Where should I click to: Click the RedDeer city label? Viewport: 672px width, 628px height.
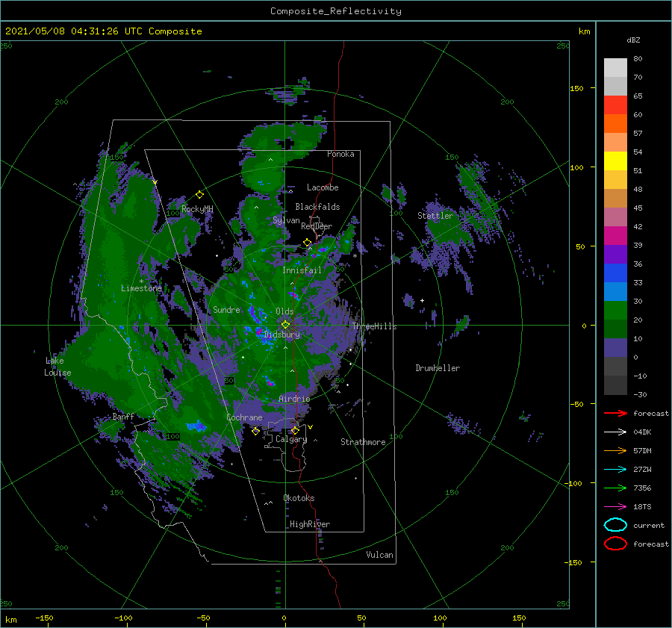[317, 226]
